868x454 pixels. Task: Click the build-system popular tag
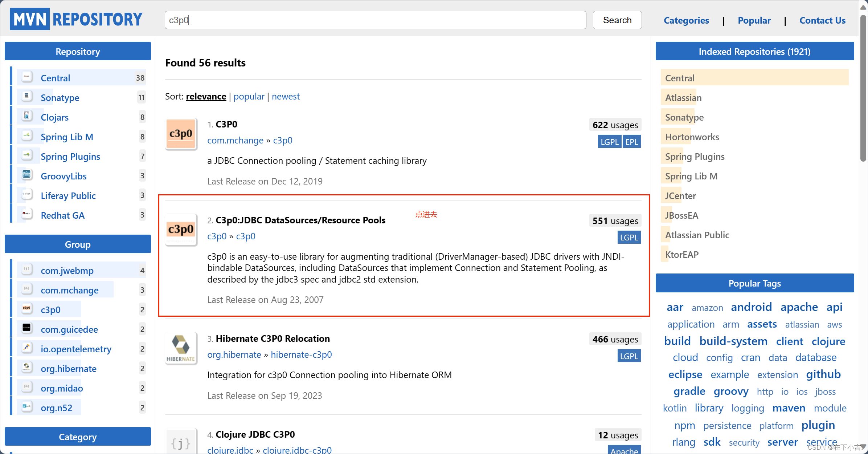point(733,341)
